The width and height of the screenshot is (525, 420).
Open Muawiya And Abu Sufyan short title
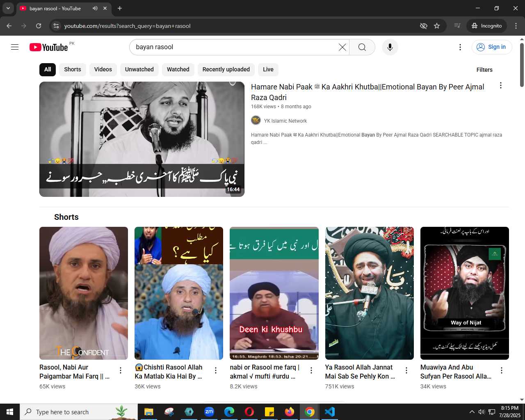pos(456,372)
